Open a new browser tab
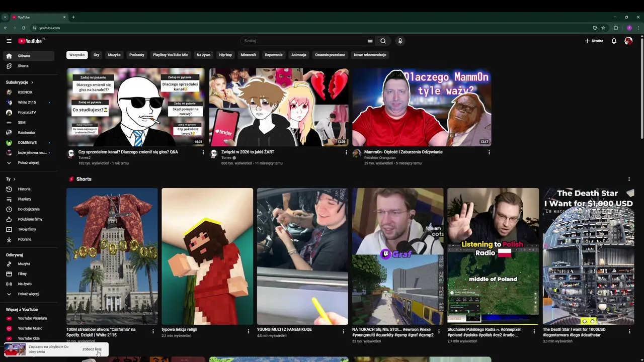The image size is (644, 362). click(x=73, y=17)
